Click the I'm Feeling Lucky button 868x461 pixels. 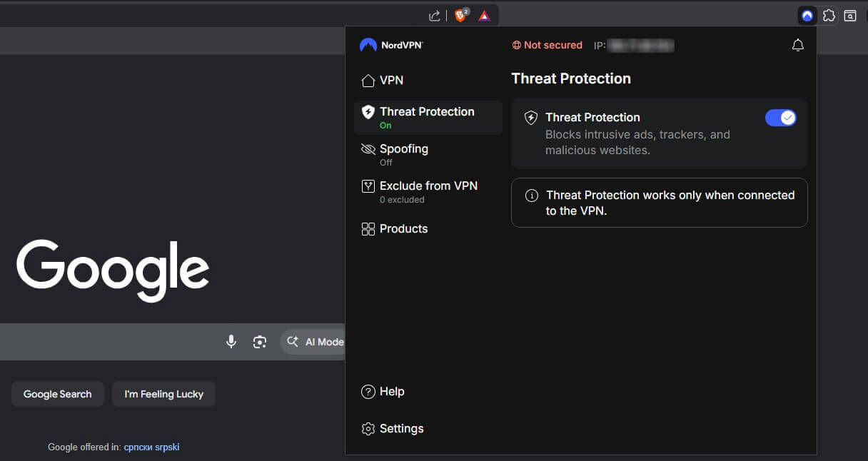[163, 394]
